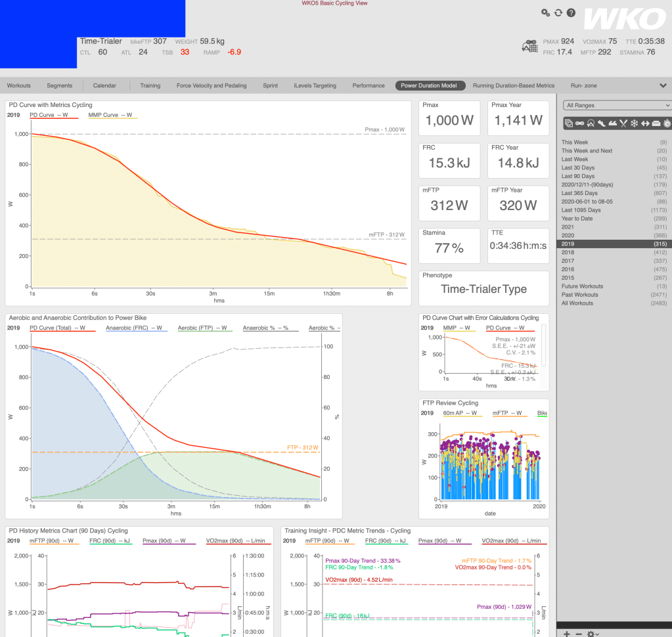This screenshot has width=672, height=637.
Task: Expand the chart tabs overflow chevron
Action: tap(662, 85)
